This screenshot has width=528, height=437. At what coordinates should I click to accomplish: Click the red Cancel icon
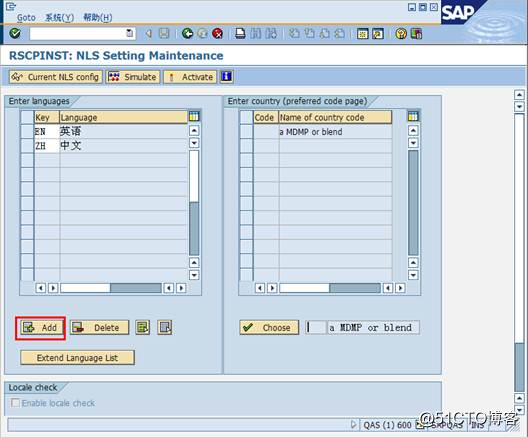coord(218,33)
